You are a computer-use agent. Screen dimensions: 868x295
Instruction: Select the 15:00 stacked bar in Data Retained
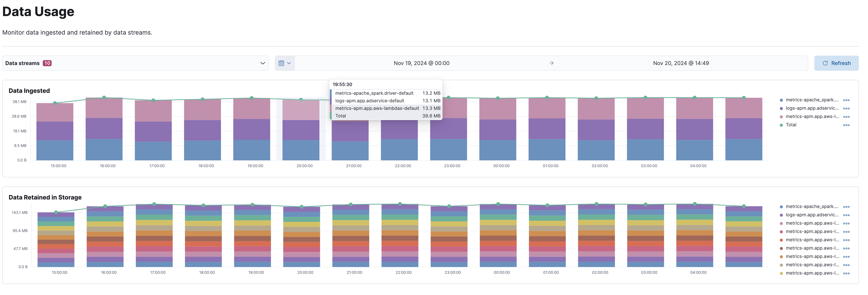point(56,240)
